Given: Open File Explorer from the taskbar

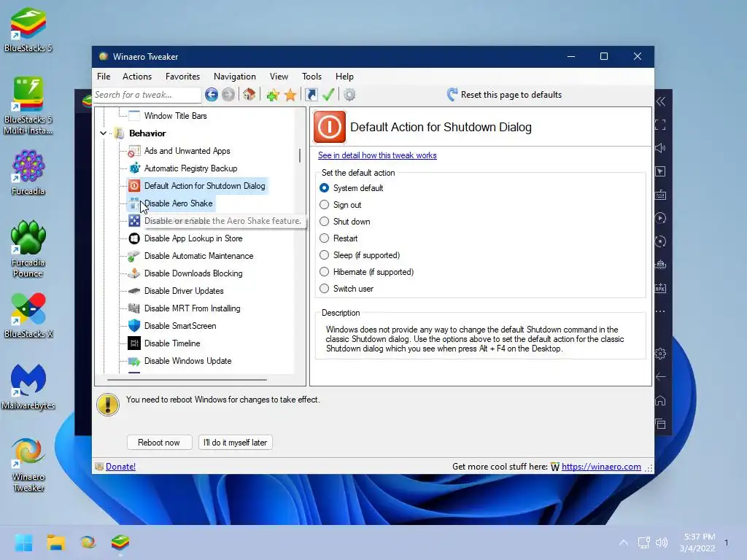Looking at the screenshot, I should pos(55,542).
